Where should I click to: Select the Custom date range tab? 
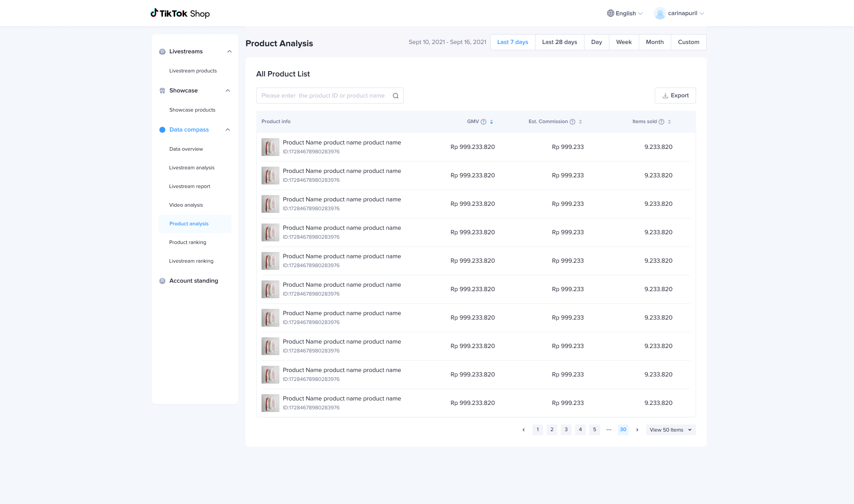[688, 42]
